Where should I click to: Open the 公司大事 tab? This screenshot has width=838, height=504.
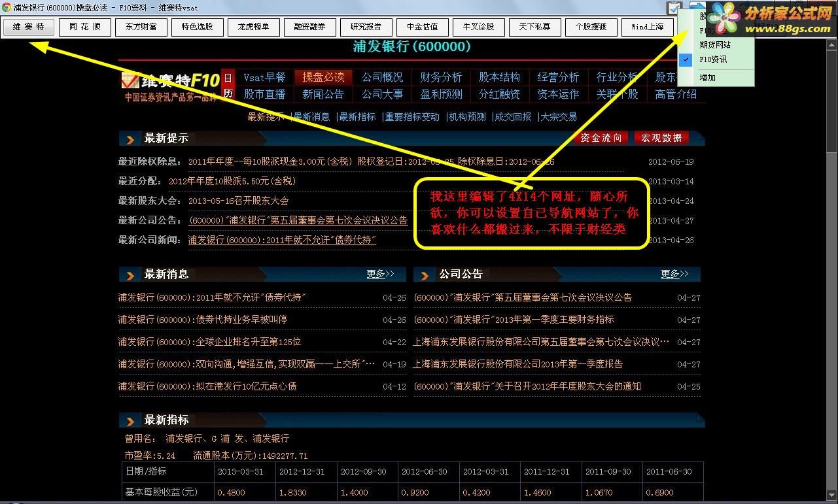click(382, 94)
